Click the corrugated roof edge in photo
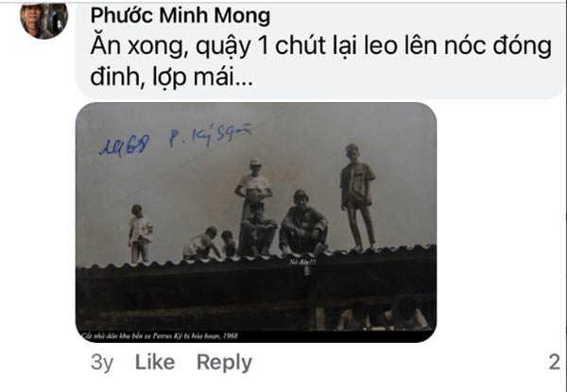This screenshot has width=567, height=392. 256,258
